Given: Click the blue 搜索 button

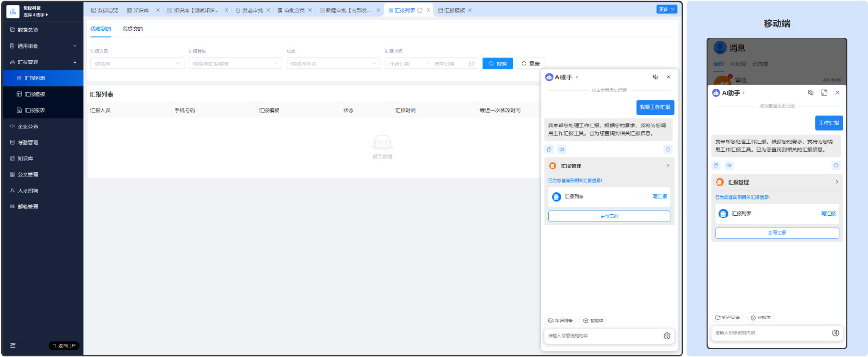Looking at the screenshot, I should [x=497, y=64].
